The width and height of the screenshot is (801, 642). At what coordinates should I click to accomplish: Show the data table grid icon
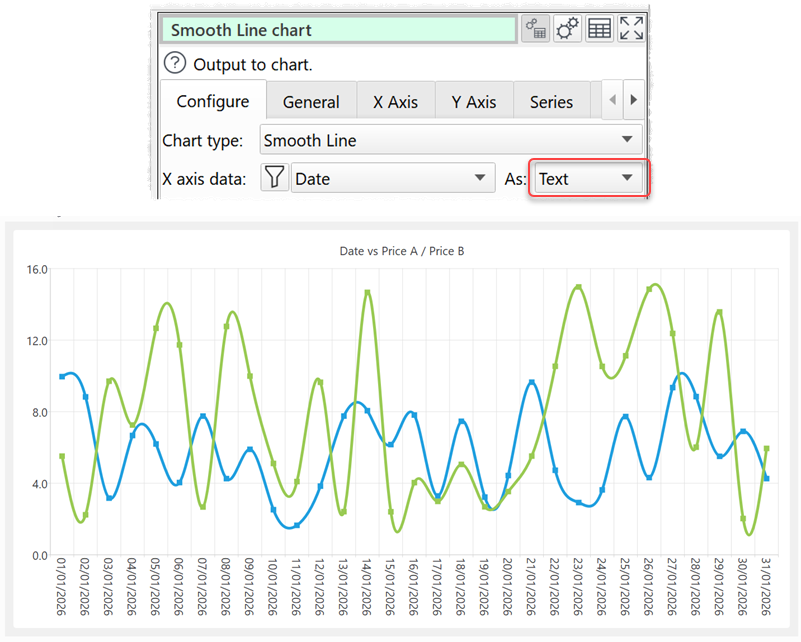(x=599, y=29)
